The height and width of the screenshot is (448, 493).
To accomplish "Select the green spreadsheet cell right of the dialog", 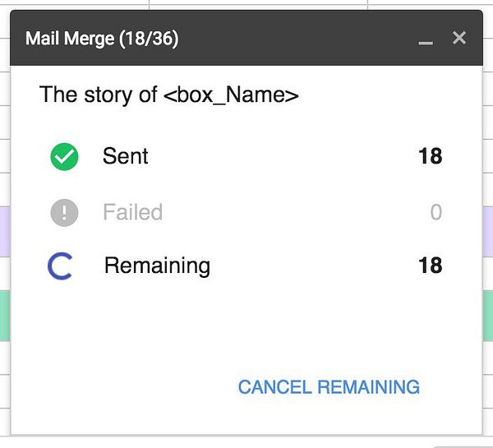I will pyautogui.click(x=488, y=313).
